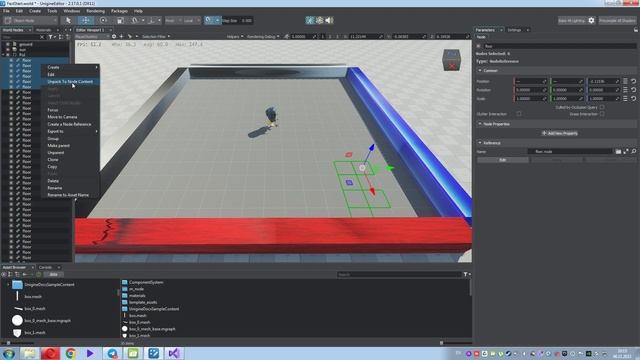Click Add New Property button

559,133
